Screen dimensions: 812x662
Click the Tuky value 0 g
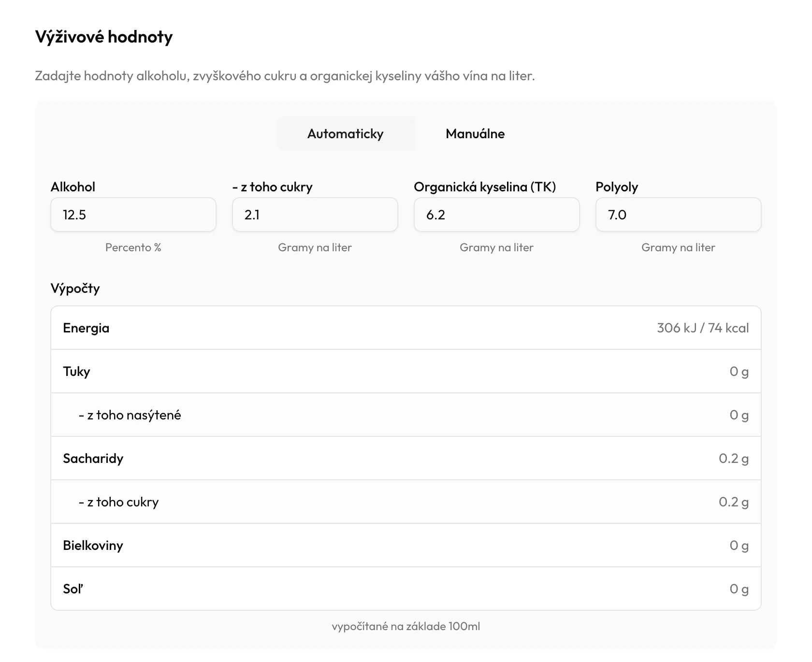click(739, 372)
